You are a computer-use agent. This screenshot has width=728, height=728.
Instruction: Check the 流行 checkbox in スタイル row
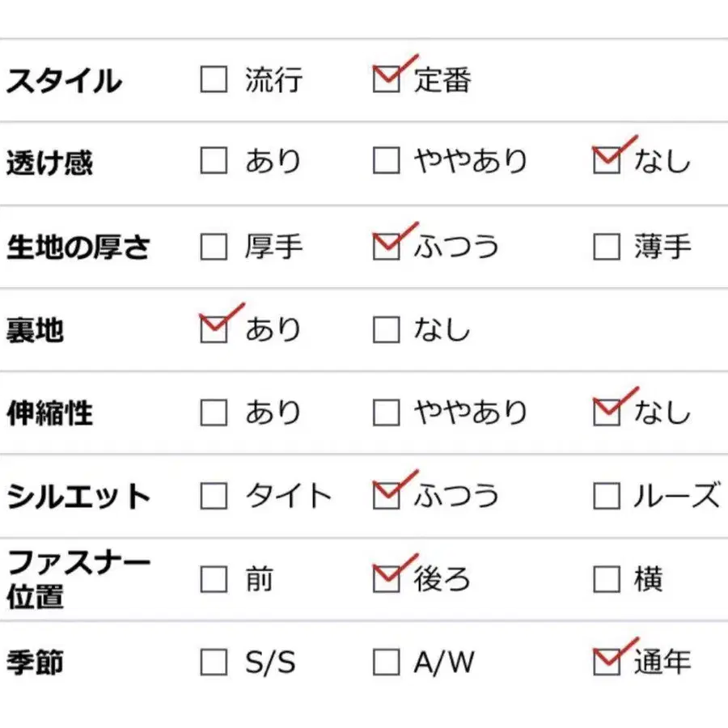pyautogui.click(x=214, y=79)
